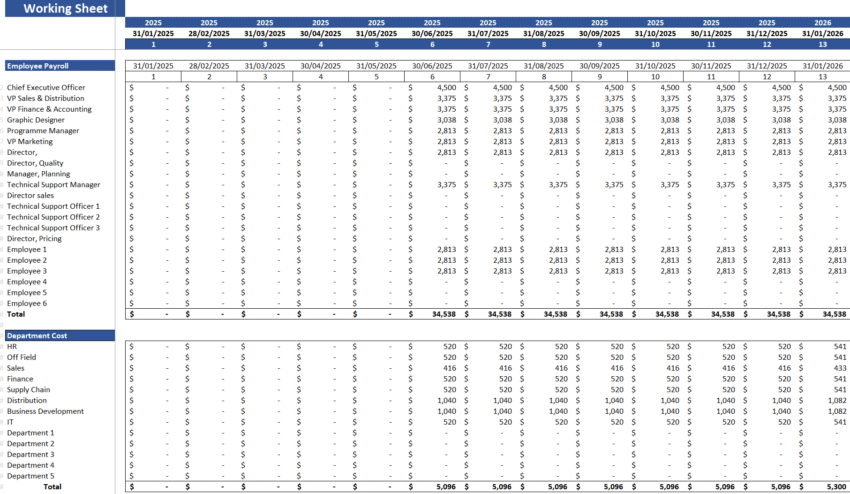Click department total 5,096 under 30/06/2025

click(x=446, y=487)
